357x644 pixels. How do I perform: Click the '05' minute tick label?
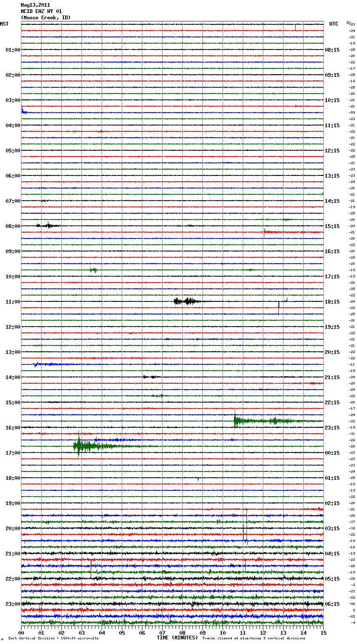point(122,633)
